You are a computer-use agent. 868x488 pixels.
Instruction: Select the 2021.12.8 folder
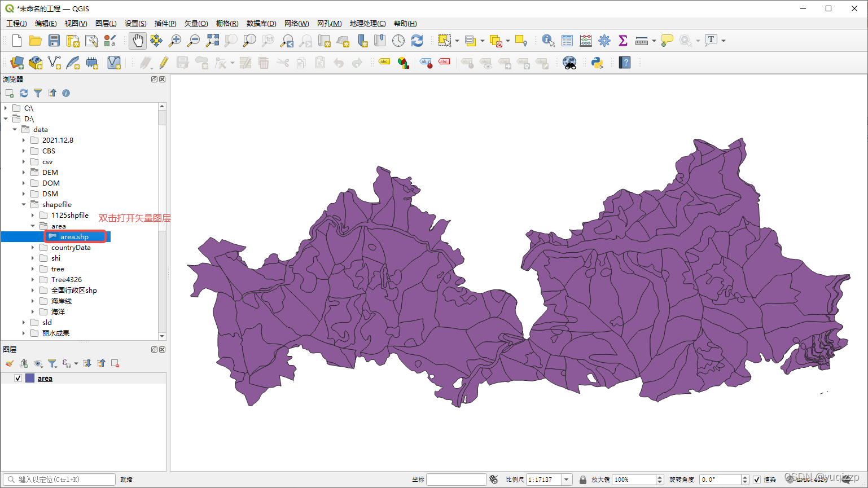point(58,140)
